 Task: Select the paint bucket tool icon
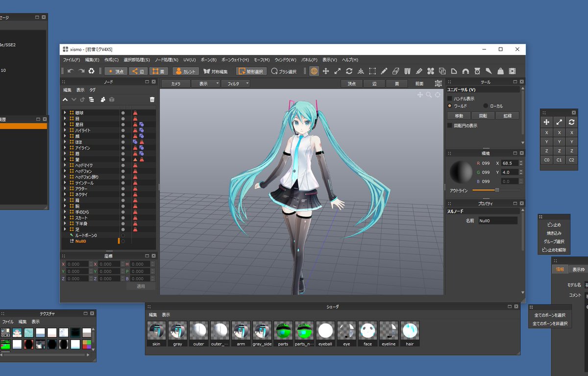(x=500, y=71)
